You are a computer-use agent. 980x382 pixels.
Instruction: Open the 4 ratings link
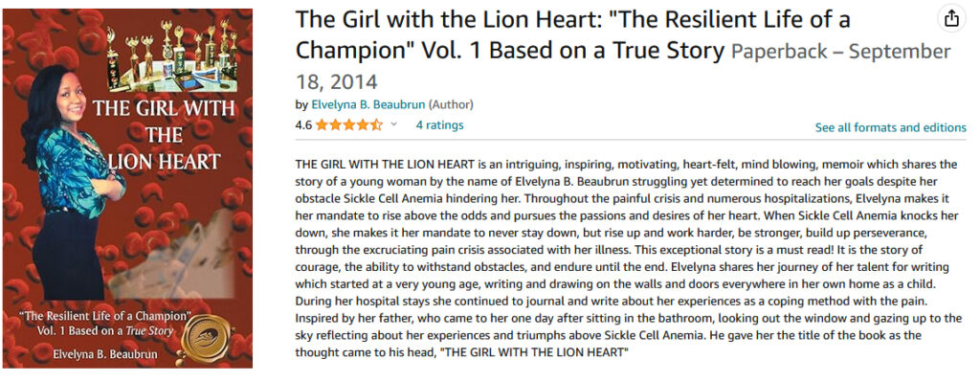coord(440,125)
